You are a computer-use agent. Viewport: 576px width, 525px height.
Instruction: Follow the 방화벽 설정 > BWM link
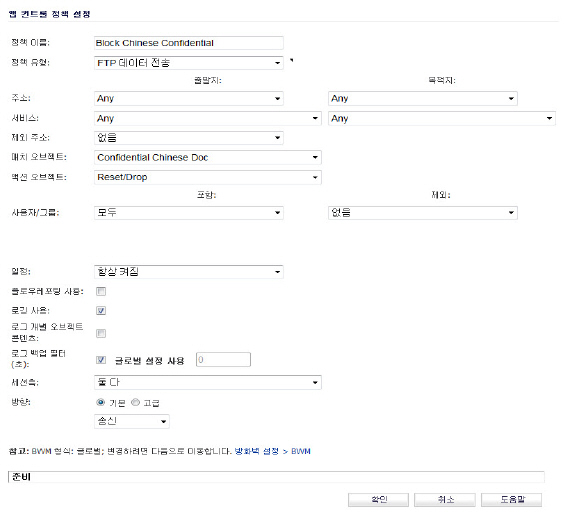click(272, 451)
